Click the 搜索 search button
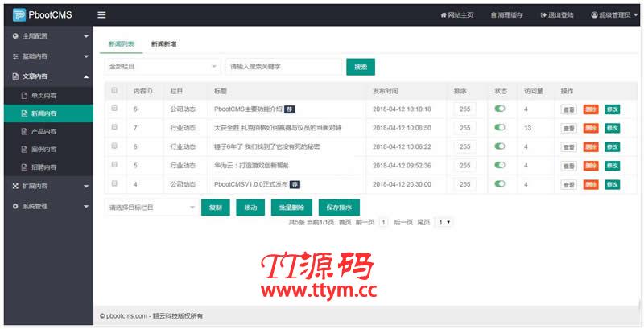Screen dimensions: 644x329 361,67
